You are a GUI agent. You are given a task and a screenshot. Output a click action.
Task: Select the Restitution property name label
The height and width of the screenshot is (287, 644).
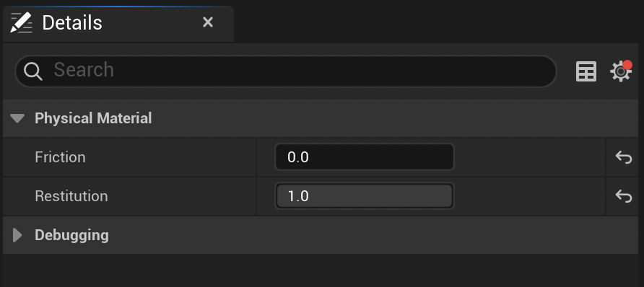coord(71,196)
